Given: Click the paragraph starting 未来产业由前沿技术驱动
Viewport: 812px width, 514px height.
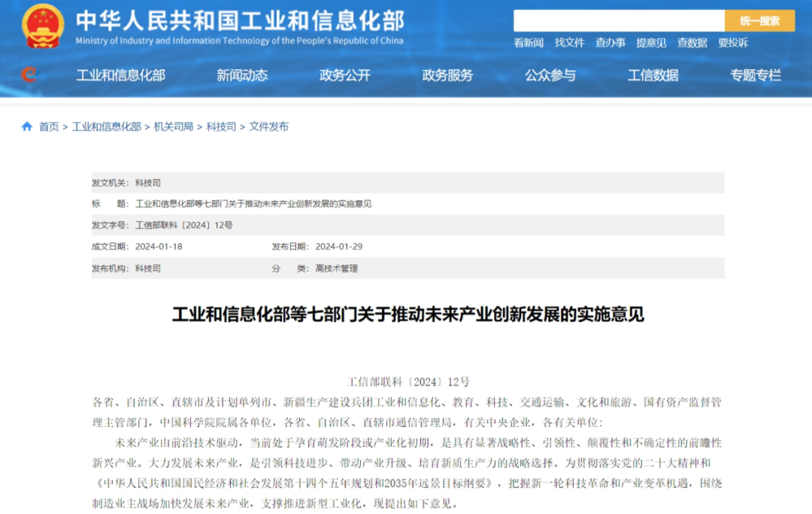Looking at the screenshot, I should 407,473.
